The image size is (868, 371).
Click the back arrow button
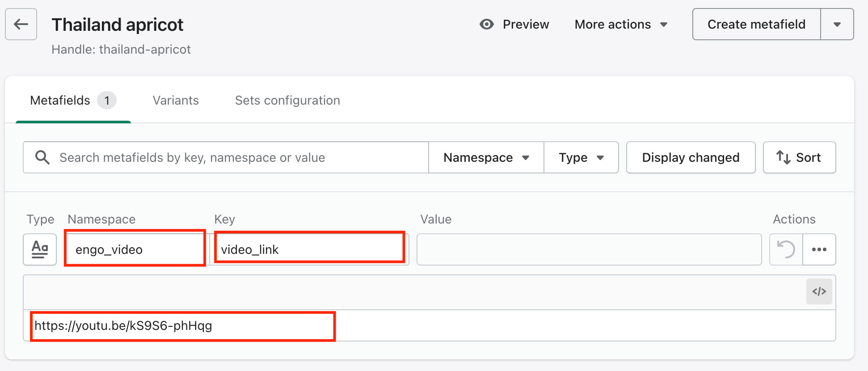[x=21, y=24]
